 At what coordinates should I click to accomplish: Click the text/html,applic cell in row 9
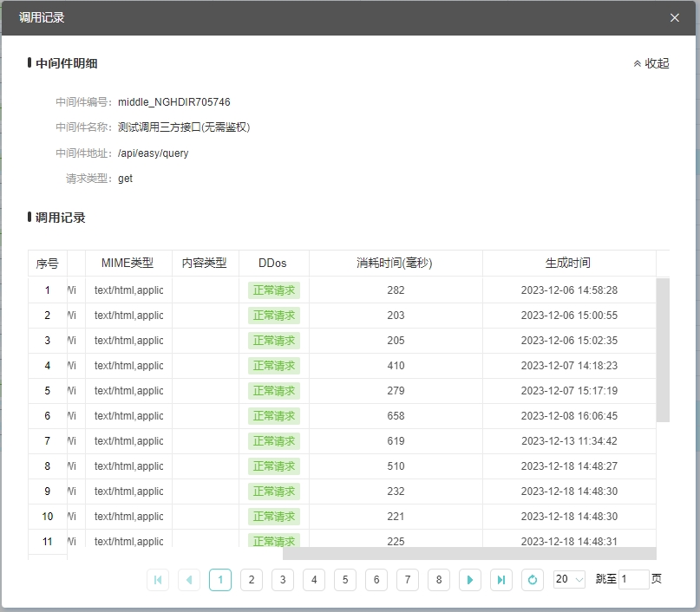[x=128, y=492]
